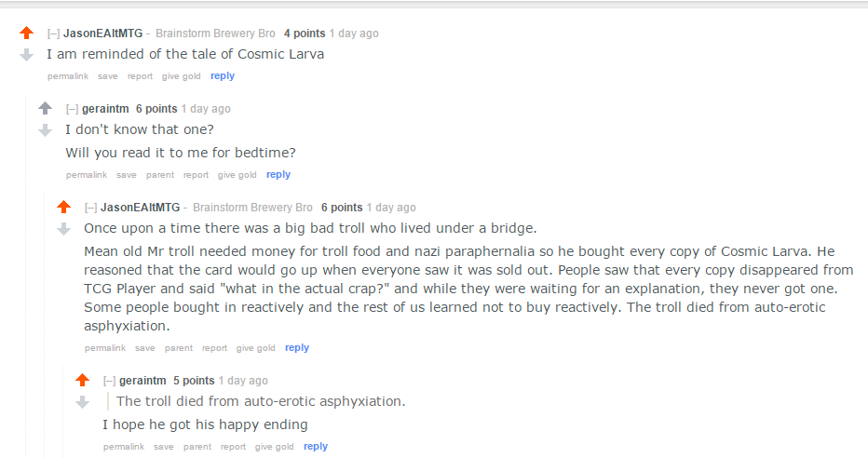Image resolution: width=868 pixels, height=458 pixels.
Task: Reply to the troll story comment
Action: pos(297,347)
